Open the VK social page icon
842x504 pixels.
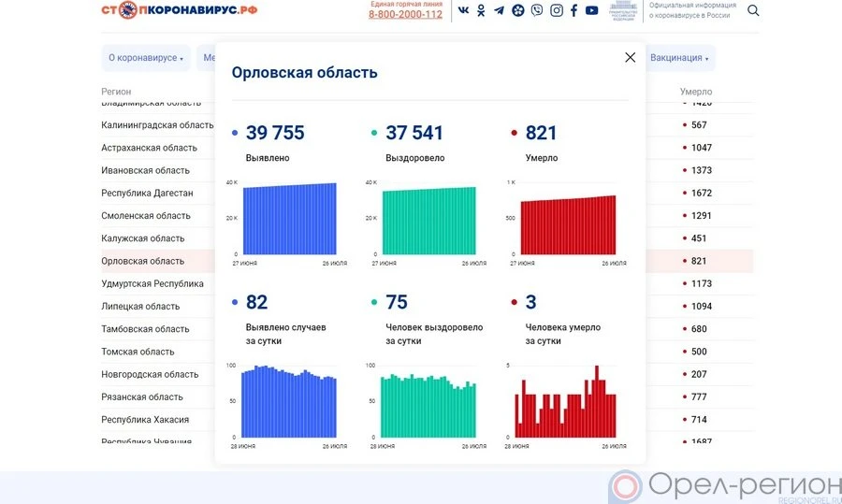coord(463,10)
